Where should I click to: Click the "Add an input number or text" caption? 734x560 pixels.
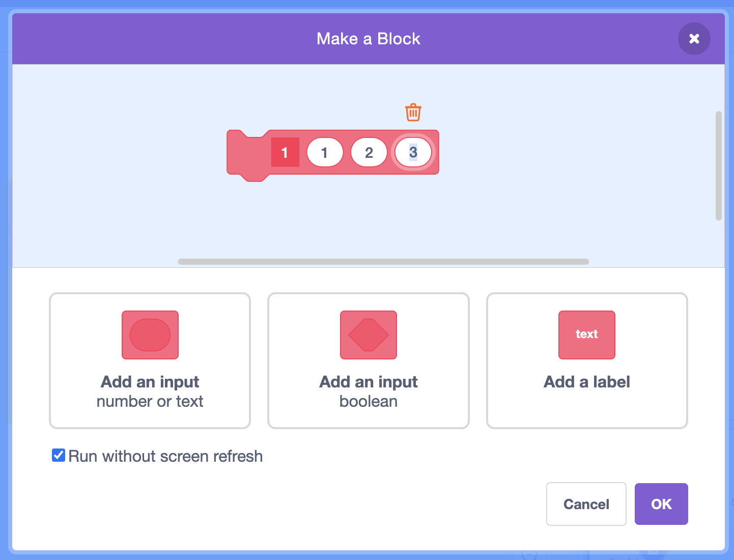point(150,391)
